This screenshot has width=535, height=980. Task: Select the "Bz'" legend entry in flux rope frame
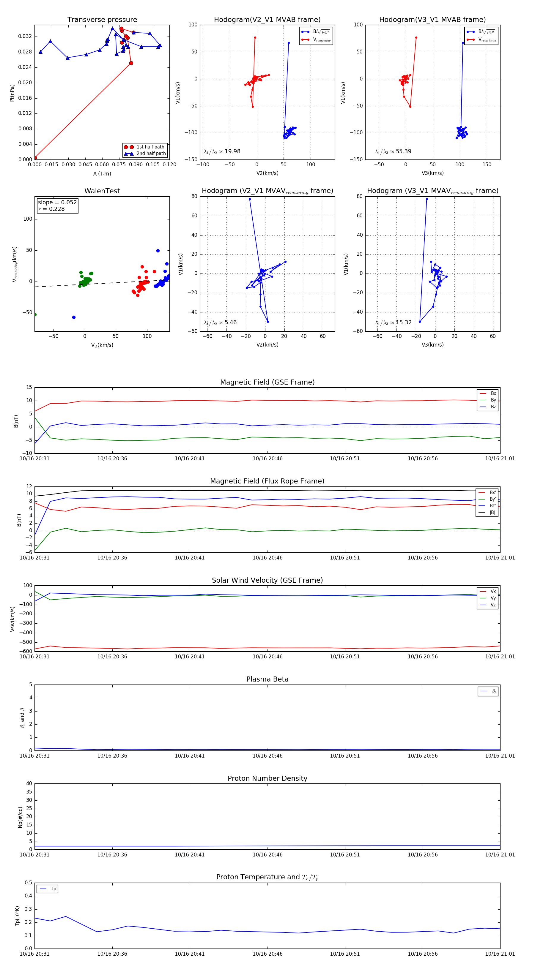click(x=487, y=506)
